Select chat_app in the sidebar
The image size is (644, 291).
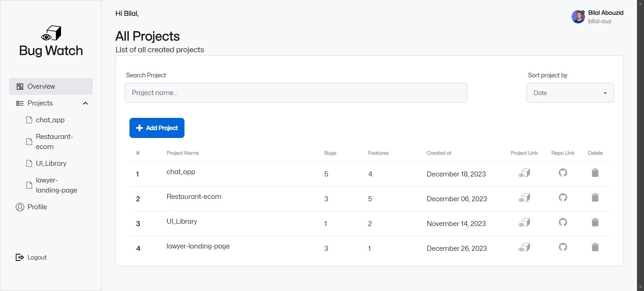coord(50,120)
